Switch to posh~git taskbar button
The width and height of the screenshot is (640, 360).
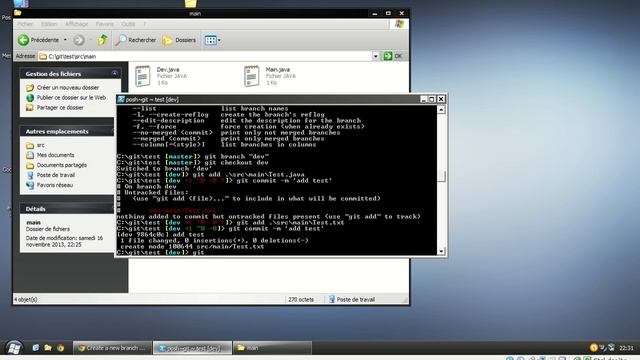pos(192,348)
